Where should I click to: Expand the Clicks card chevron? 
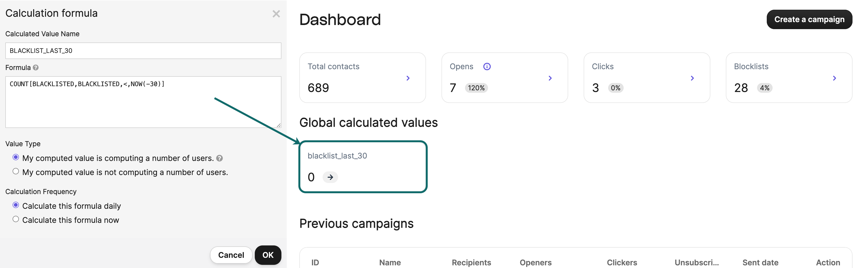[x=692, y=78]
